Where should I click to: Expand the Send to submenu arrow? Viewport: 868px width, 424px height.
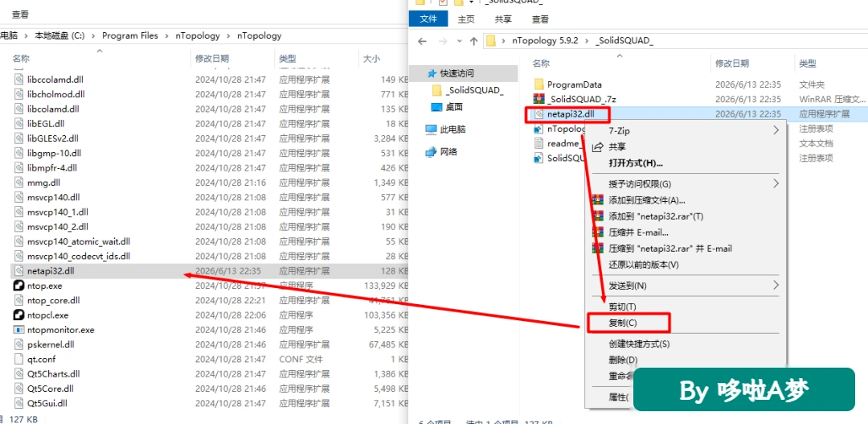click(x=776, y=285)
